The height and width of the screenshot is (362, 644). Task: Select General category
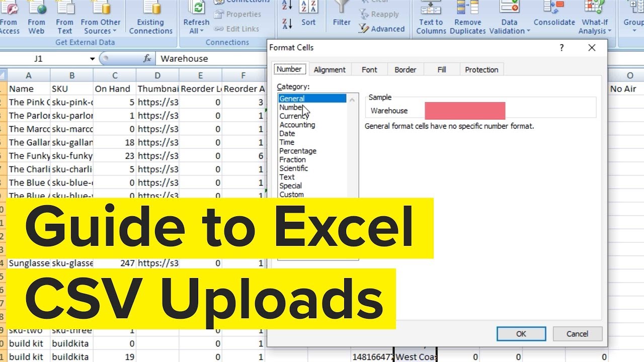click(312, 99)
